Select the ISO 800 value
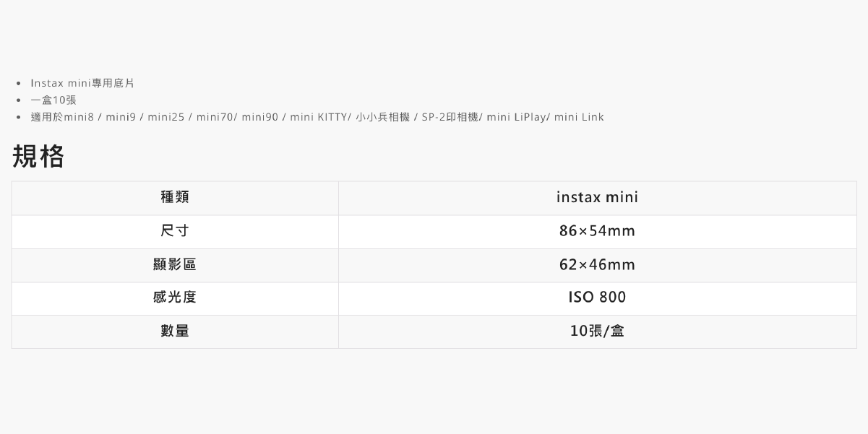The width and height of the screenshot is (868, 434). point(597,298)
